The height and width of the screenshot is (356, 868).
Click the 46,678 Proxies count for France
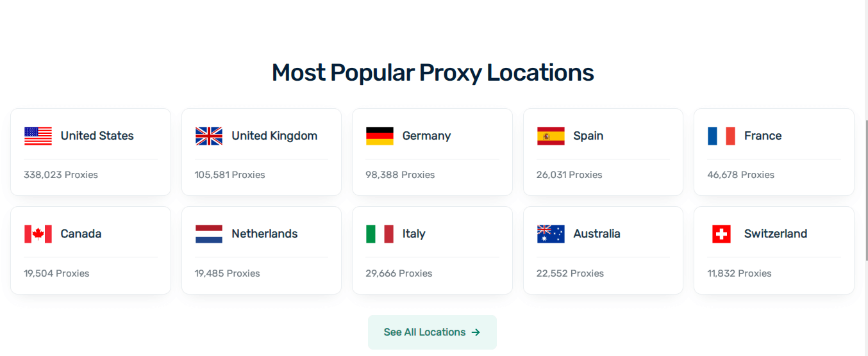point(740,175)
